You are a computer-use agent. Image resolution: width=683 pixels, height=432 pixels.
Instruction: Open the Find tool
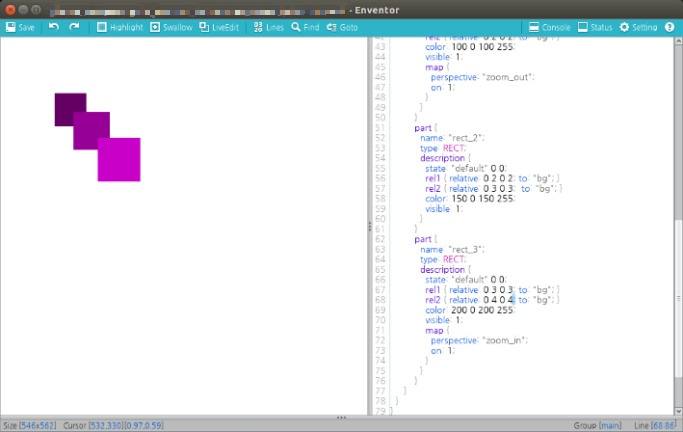coord(305,27)
